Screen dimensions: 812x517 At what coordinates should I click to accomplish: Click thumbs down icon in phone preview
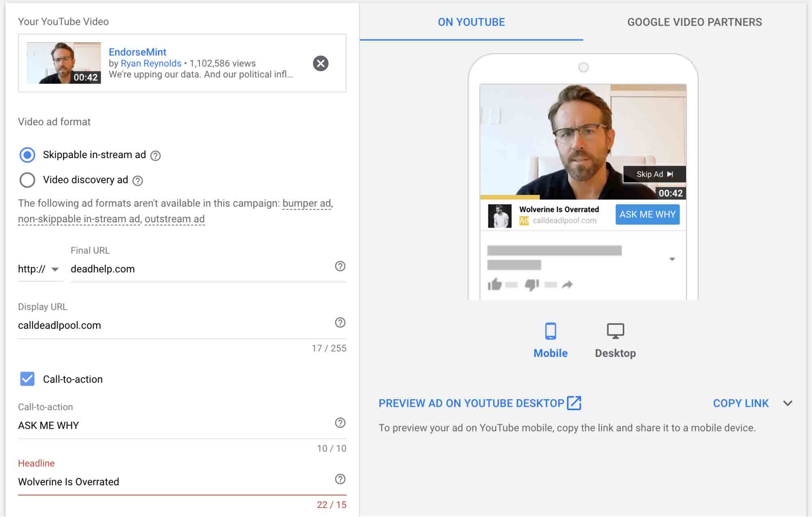pyautogui.click(x=532, y=285)
